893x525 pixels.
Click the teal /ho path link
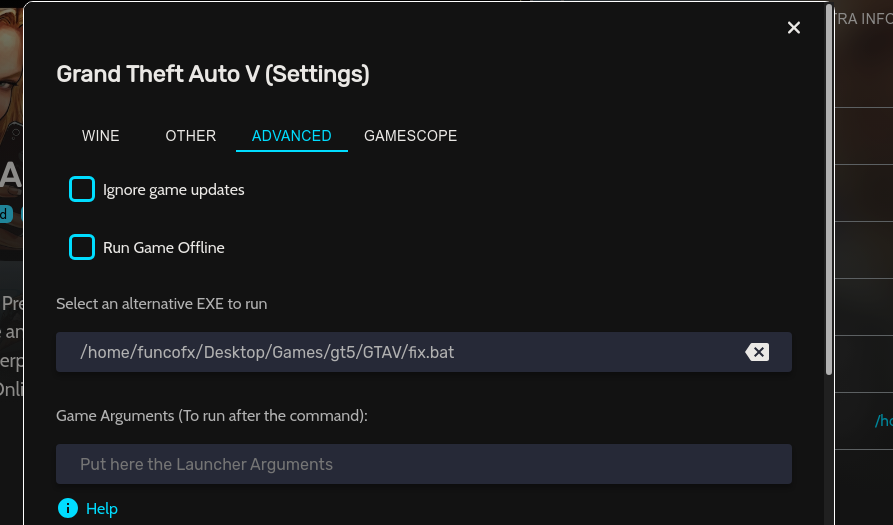[x=883, y=421]
